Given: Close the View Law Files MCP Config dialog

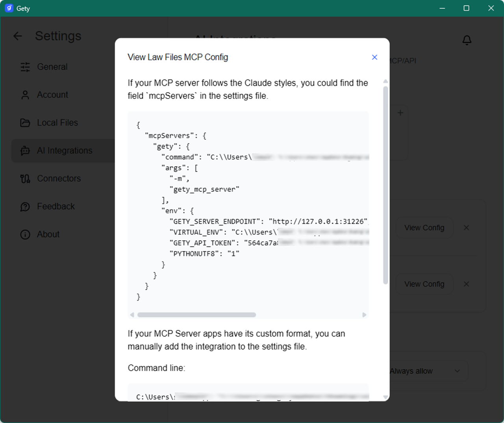Looking at the screenshot, I should pyautogui.click(x=374, y=57).
